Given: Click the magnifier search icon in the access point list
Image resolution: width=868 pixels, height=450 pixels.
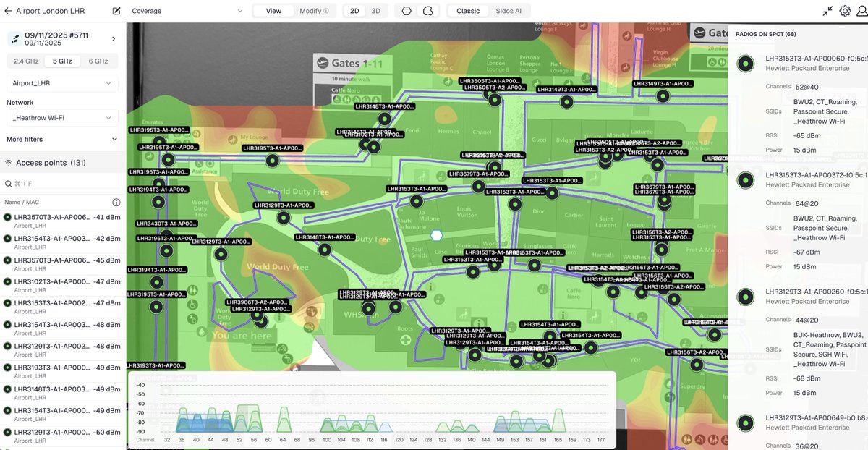Looking at the screenshot, I should pyautogui.click(x=8, y=184).
